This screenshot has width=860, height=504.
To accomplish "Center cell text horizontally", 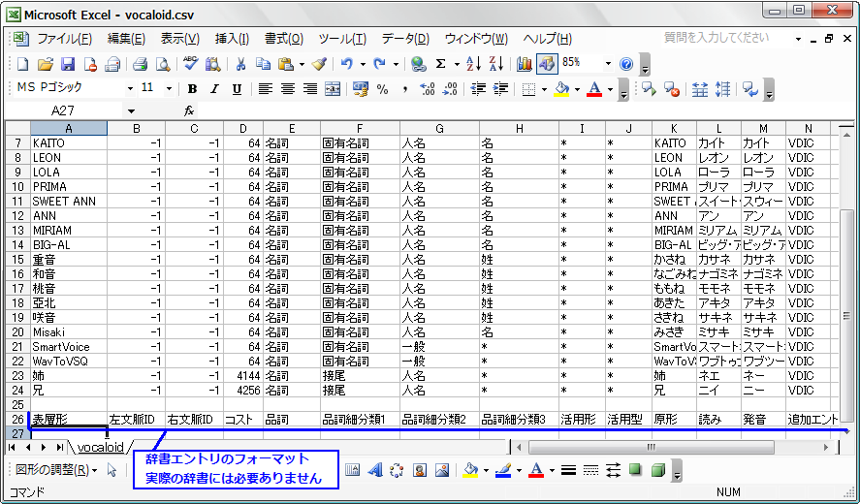I will [288, 89].
